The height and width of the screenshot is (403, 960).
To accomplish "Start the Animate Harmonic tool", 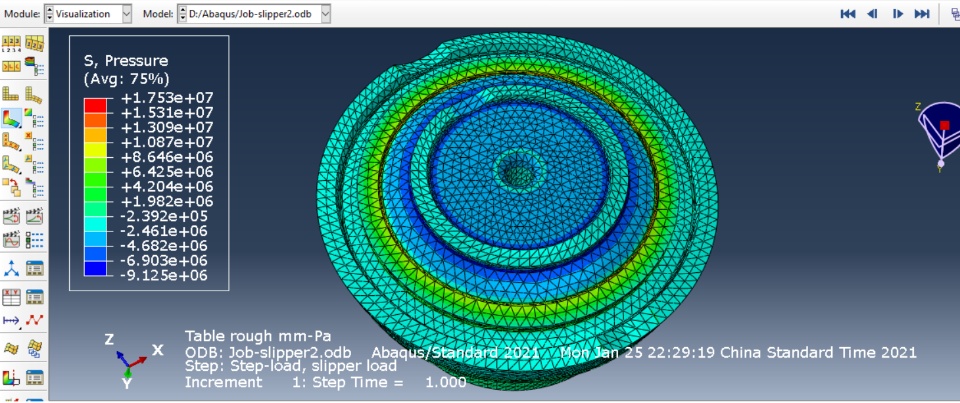I will (x=12, y=240).
